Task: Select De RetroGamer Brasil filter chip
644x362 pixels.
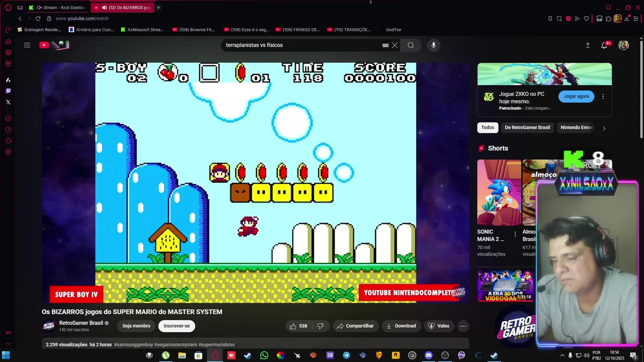Action: [x=527, y=127]
